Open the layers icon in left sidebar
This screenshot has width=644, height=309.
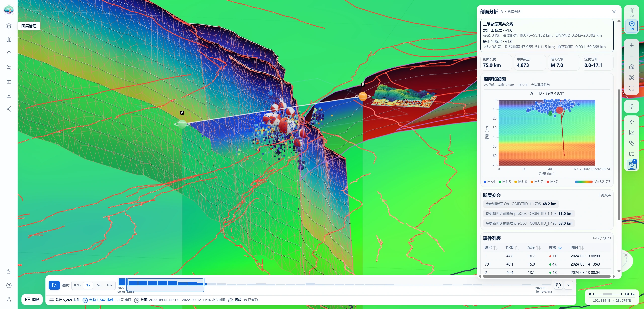9,26
